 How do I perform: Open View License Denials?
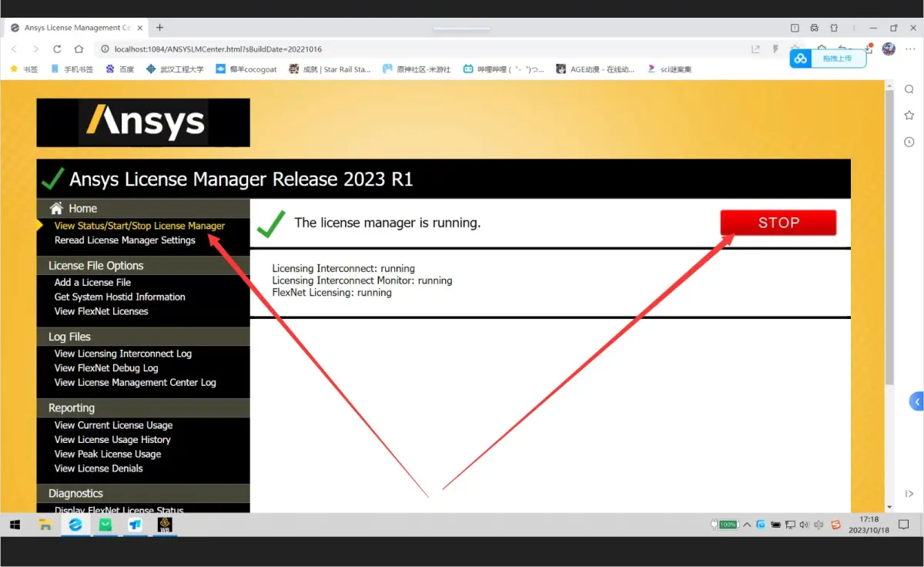[x=99, y=468]
